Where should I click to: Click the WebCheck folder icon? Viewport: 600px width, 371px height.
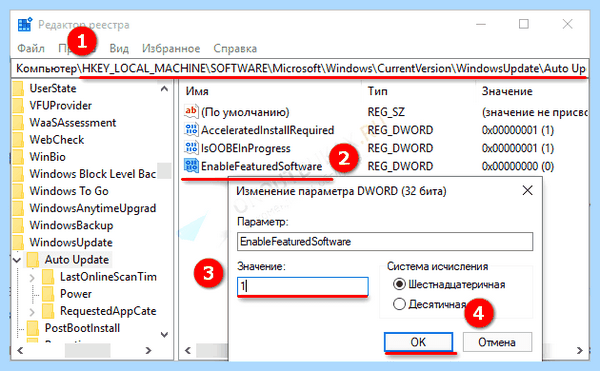point(18,140)
